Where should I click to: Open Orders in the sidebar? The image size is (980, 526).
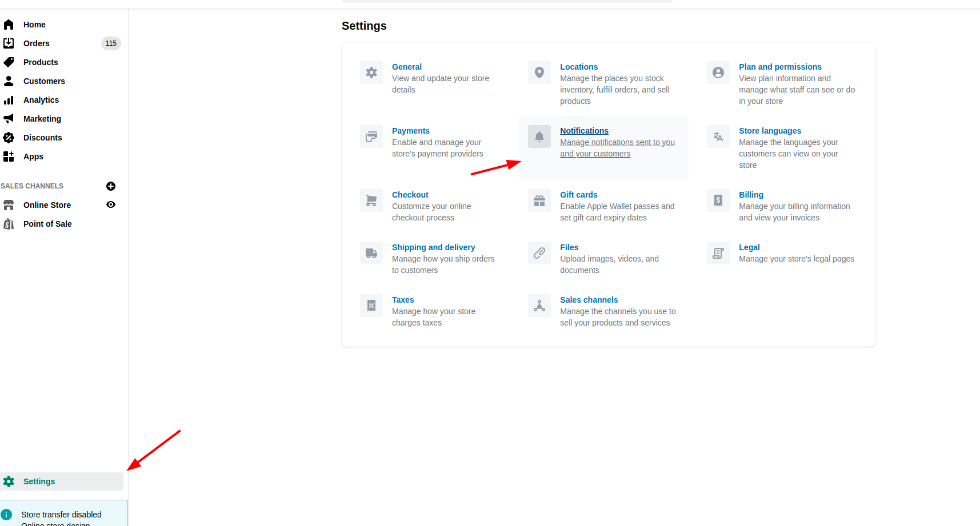(37, 43)
